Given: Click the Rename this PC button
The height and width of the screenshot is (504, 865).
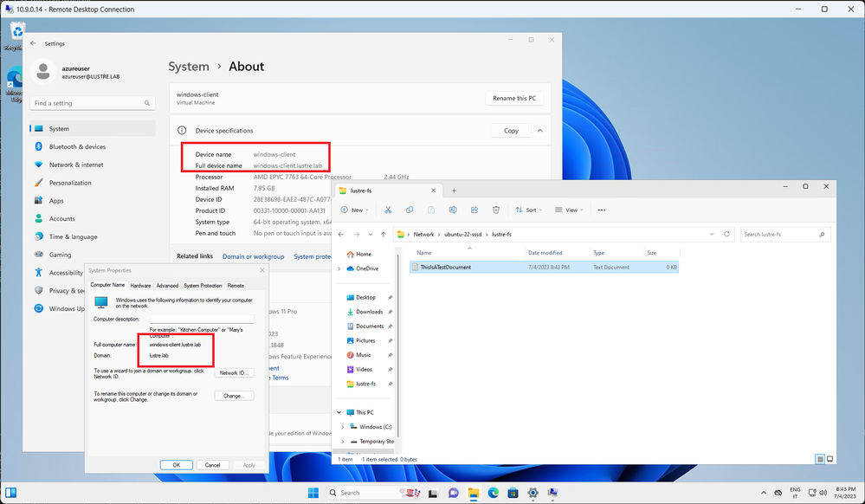Looking at the screenshot, I should (x=514, y=98).
